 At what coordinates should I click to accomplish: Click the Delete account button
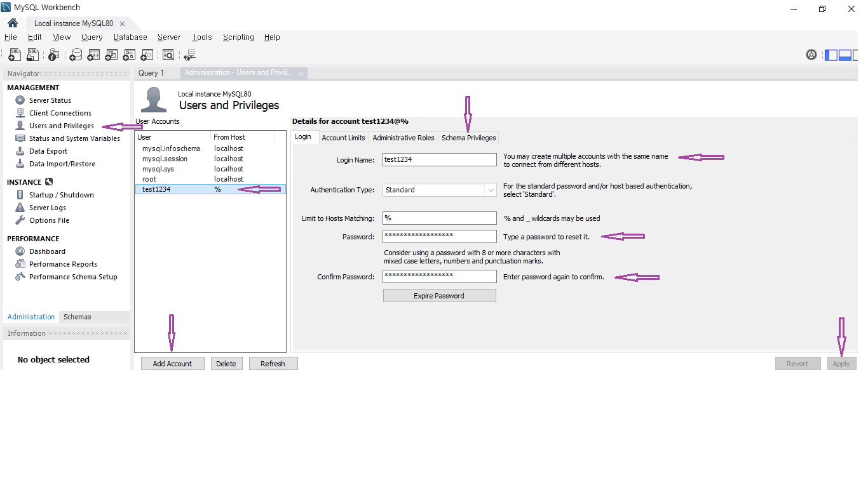226,364
